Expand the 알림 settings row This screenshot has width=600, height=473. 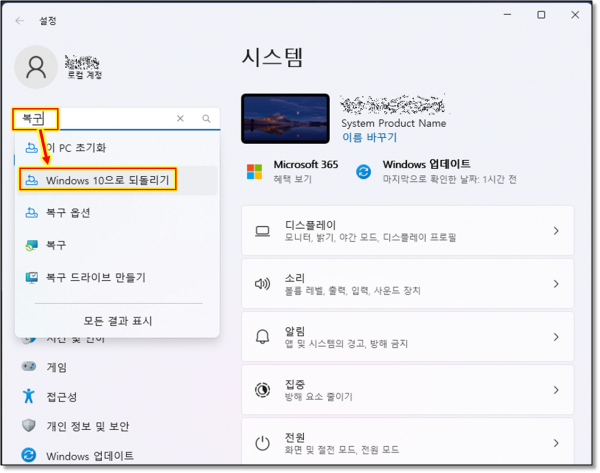407,336
